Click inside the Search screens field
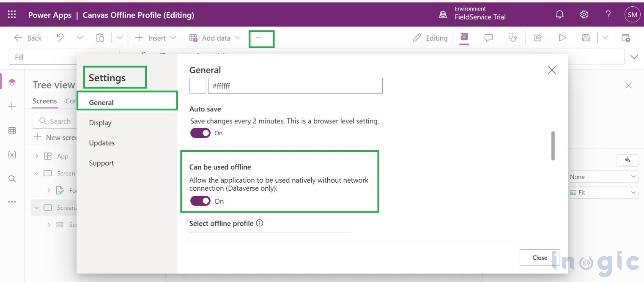Viewport: 644px width, 282px height. pos(59,121)
